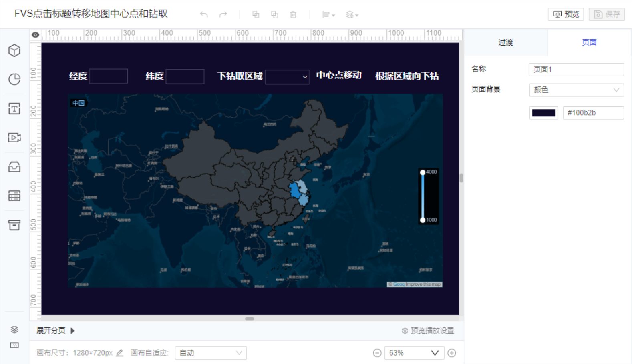Open the 下钻取区域 dropdown on canvas
632x364 pixels.
click(287, 76)
